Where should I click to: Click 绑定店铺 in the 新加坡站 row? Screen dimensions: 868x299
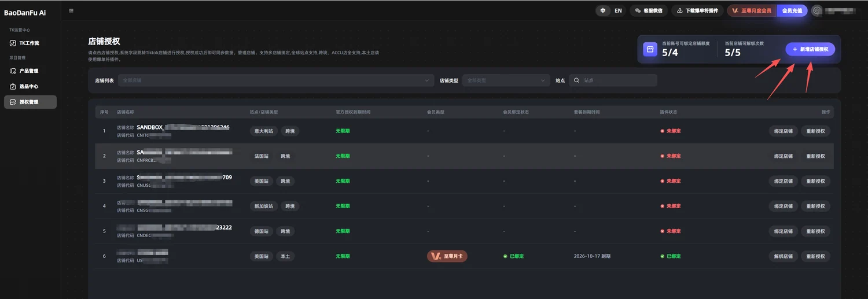(784, 206)
